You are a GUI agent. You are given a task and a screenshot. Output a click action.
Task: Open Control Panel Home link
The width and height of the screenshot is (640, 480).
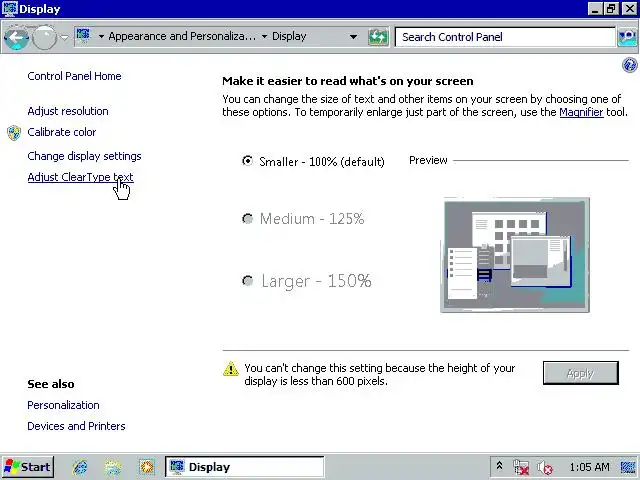74,76
